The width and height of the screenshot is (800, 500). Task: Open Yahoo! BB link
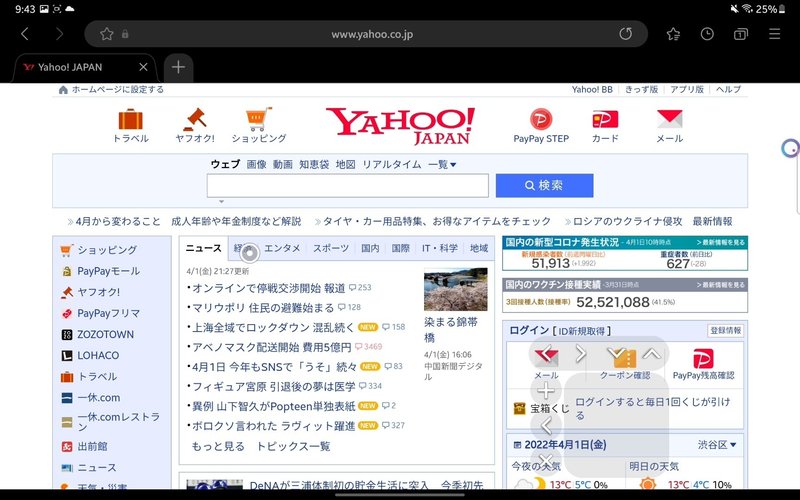592,89
